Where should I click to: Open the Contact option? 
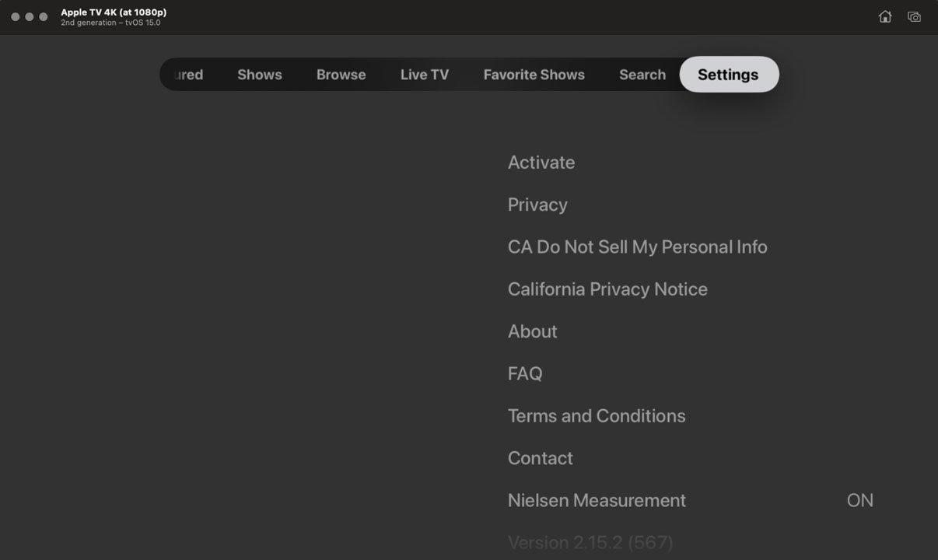click(540, 458)
